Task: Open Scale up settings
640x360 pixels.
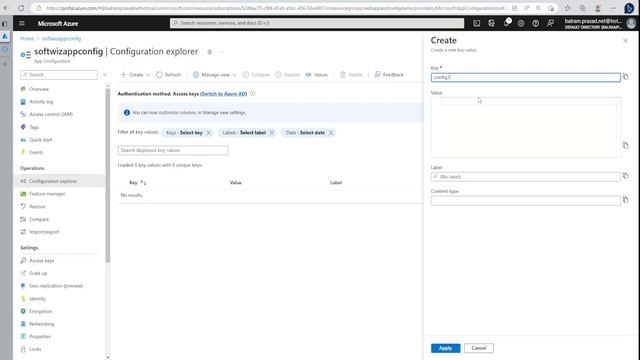Action: click(x=38, y=273)
